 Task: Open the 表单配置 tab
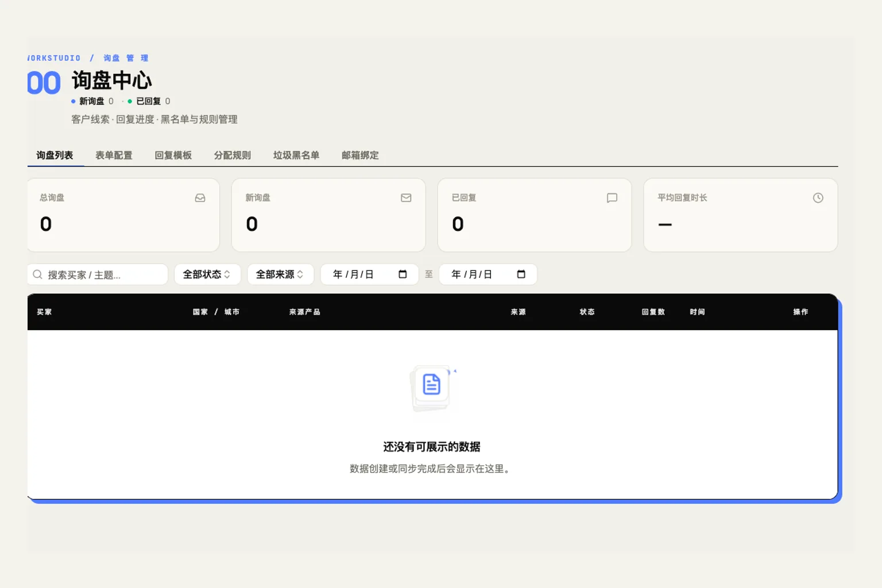[114, 156]
